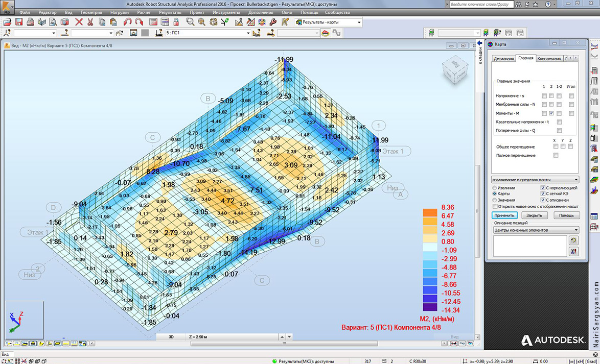The width and height of the screenshot is (600, 364).
Task: Click the position description text box
Action: [x=529, y=246]
